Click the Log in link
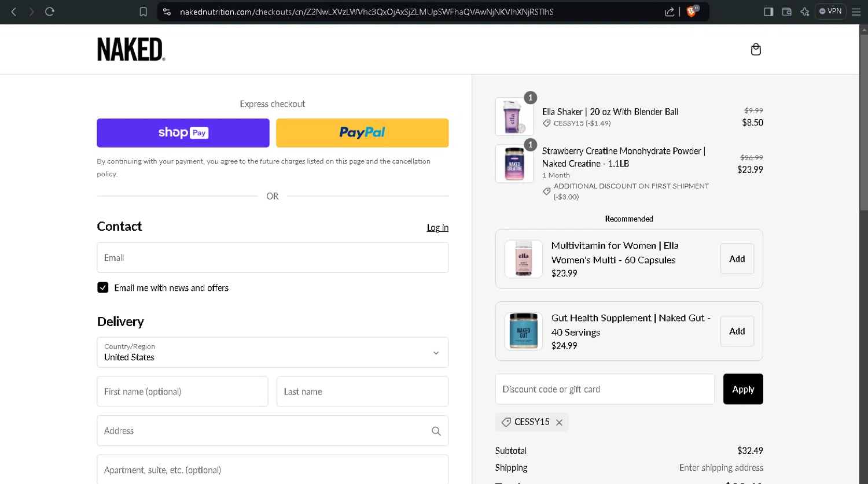This screenshot has height=484, width=868. tap(437, 228)
